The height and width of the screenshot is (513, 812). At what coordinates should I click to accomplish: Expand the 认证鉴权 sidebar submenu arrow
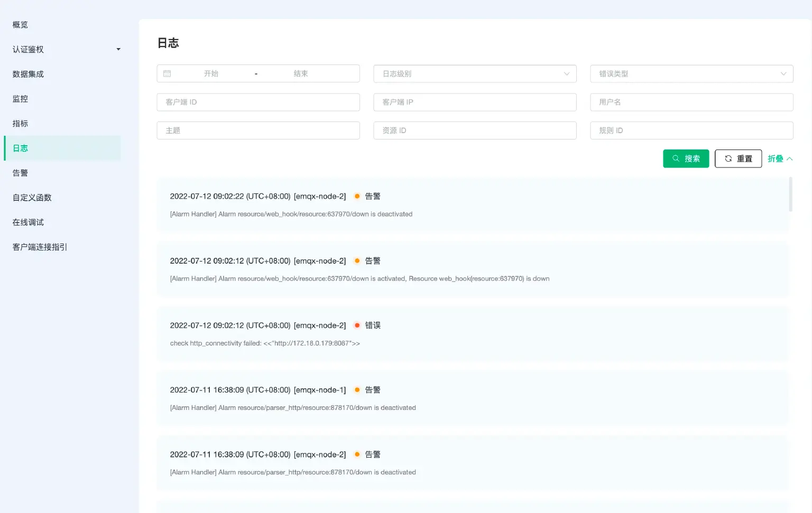(x=118, y=50)
